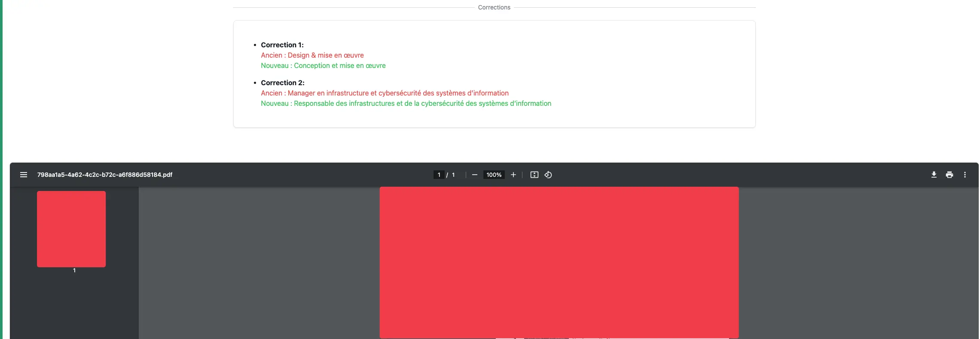Click the 100% zoom level field
The height and width of the screenshot is (339, 980).
494,175
